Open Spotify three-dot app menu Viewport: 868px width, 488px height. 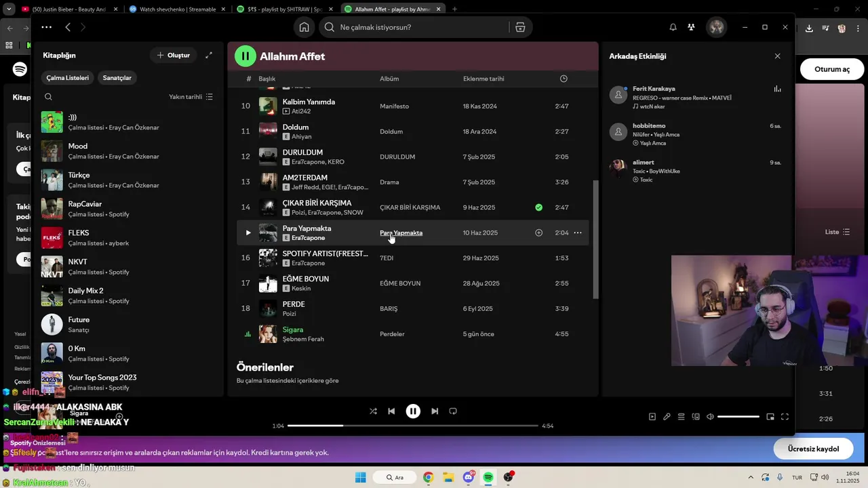46,27
